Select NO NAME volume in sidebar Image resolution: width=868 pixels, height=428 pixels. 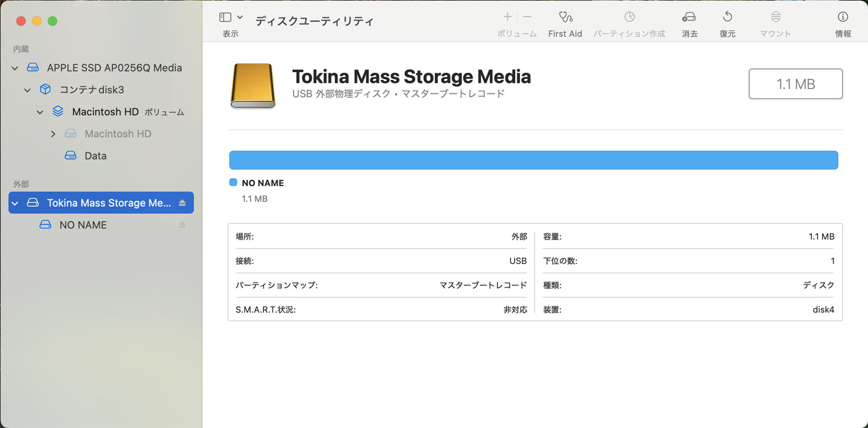83,225
